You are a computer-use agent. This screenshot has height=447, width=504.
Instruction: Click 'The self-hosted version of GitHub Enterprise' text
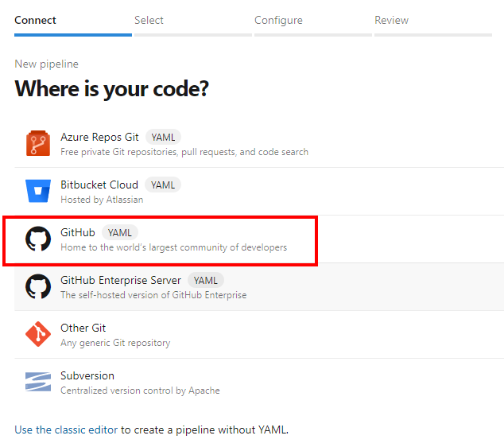pos(153,295)
